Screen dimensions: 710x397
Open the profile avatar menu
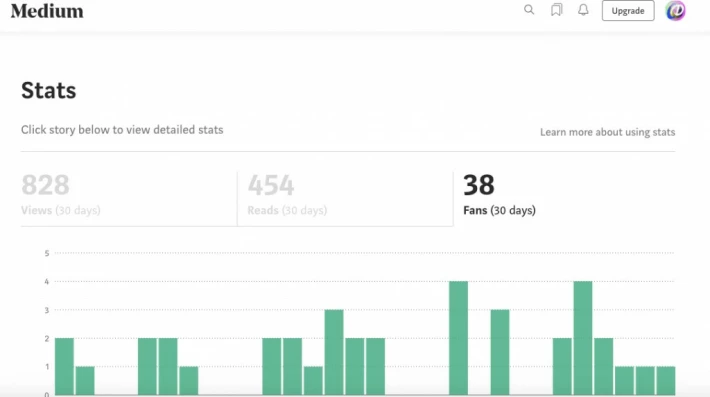pos(675,10)
